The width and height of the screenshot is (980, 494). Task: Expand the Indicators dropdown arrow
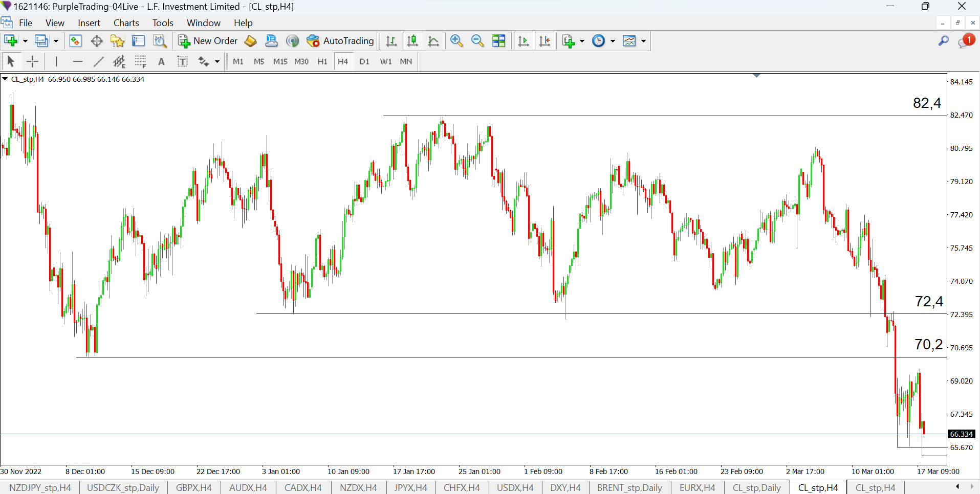(582, 41)
